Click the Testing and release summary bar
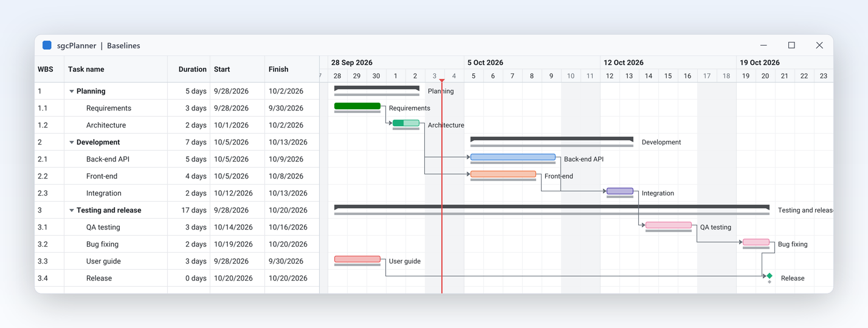 [x=552, y=208]
